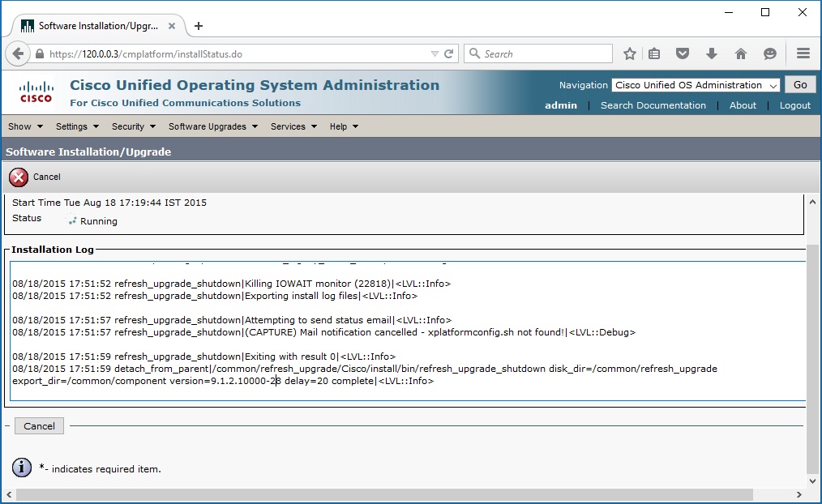This screenshot has width=822, height=504.
Task: Bookmark this page with the star icon
Action: (630, 53)
